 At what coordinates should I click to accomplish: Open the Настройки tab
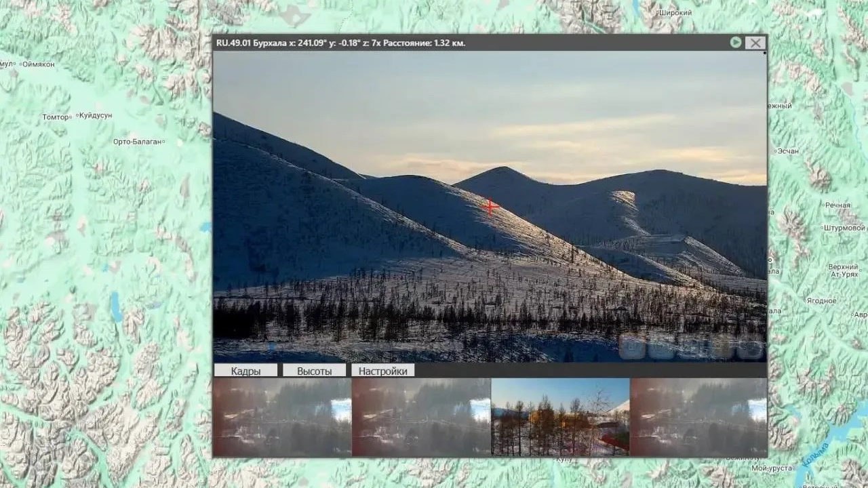[383, 371]
